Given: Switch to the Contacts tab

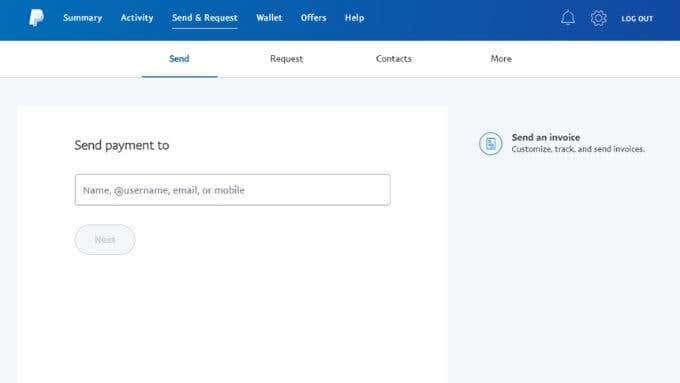Looking at the screenshot, I should click(x=393, y=59).
